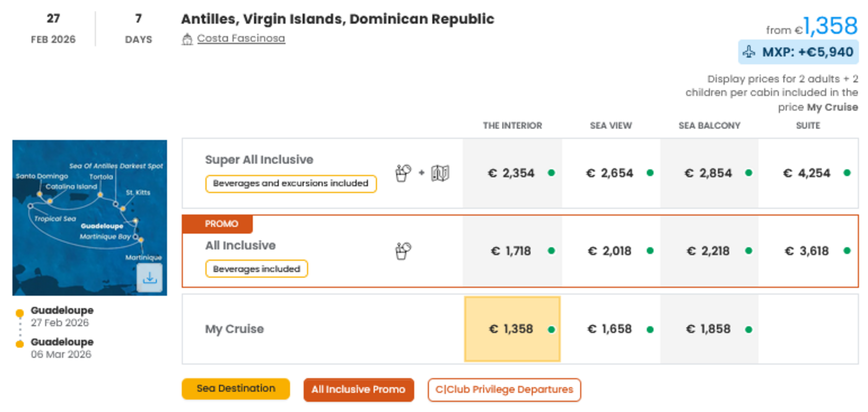Select the Sea Destination filter
The width and height of the screenshot is (868, 412).
coord(235,389)
